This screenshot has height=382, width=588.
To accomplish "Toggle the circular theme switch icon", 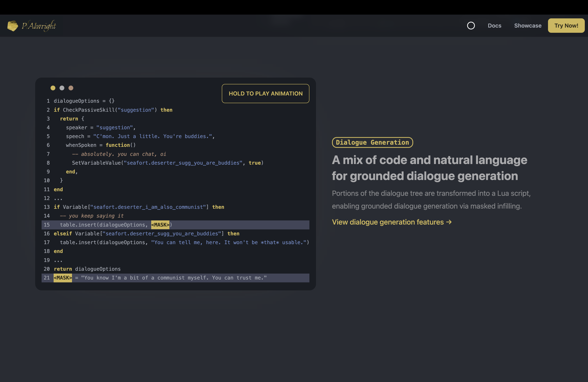I will [x=471, y=26].
